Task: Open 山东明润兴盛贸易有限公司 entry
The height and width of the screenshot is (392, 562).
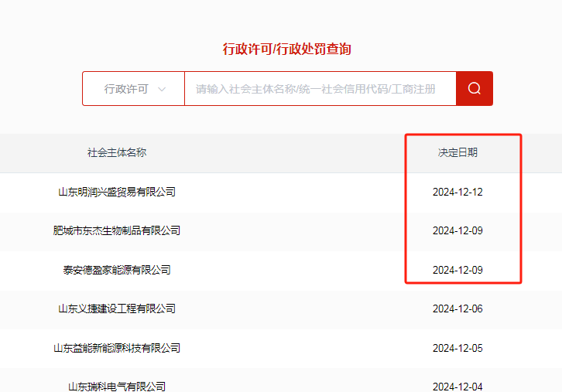Action: pyautogui.click(x=117, y=192)
